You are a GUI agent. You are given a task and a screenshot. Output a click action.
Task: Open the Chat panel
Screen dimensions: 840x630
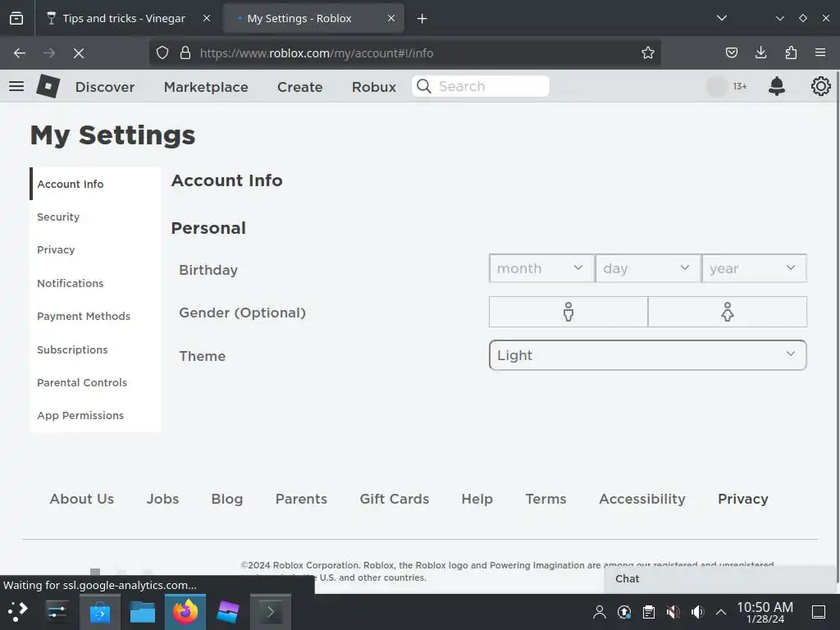click(720, 578)
